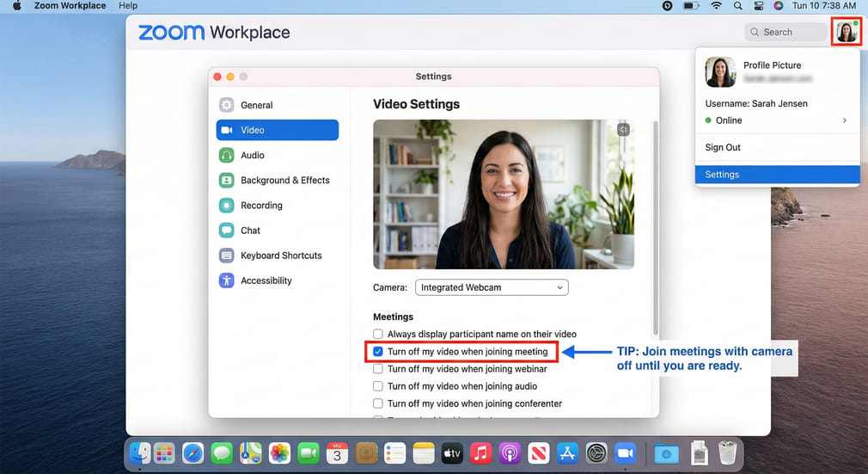Image resolution: width=868 pixels, height=474 pixels.
Task: Uncheck turn off video when joining meeting
Action: click(x=378, y=352)
